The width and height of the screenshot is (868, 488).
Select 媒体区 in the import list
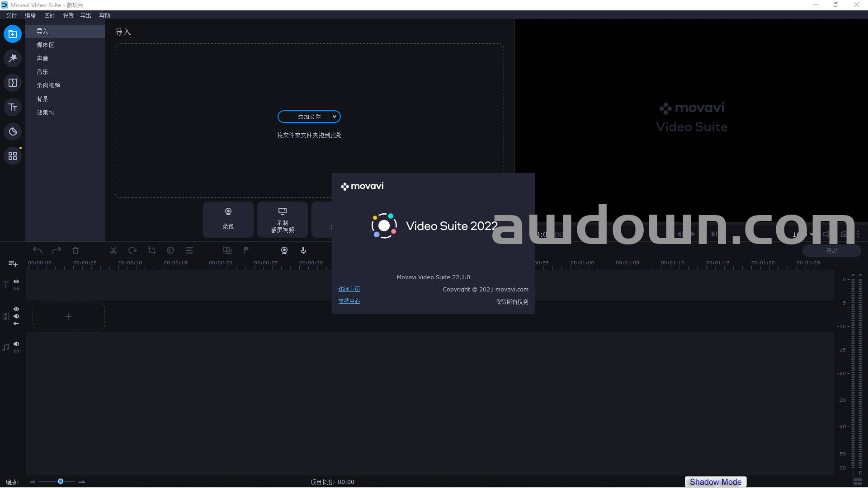click(45, 45)
